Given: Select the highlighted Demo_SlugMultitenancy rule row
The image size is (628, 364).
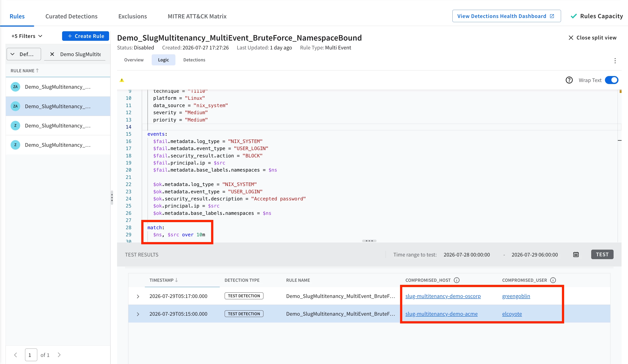Looking at the screenshot, I should pos(58,106).
